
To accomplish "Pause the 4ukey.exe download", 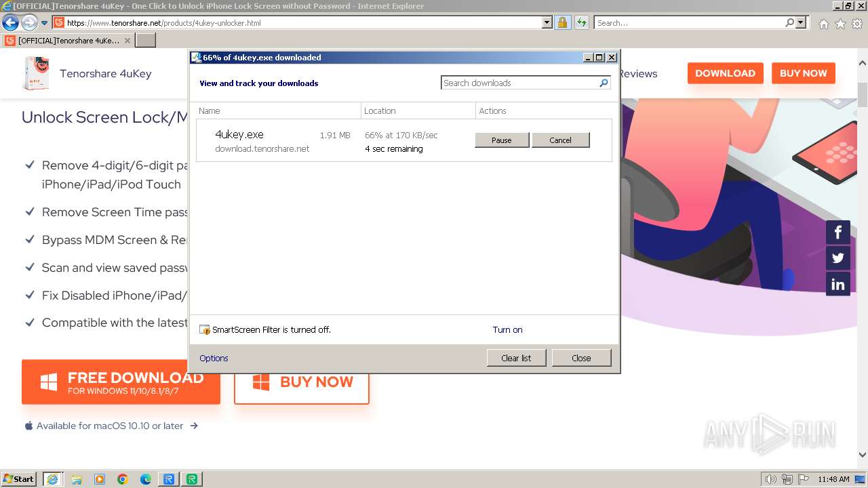I will pos(502,140).
